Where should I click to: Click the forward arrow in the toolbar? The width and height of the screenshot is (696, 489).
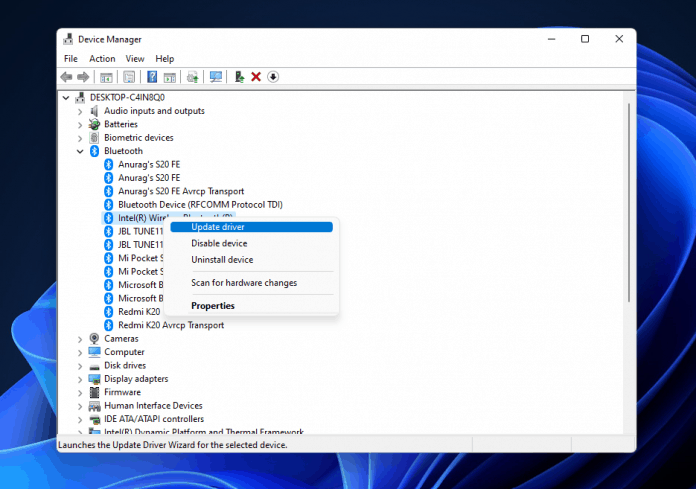[x=84, y=77]
